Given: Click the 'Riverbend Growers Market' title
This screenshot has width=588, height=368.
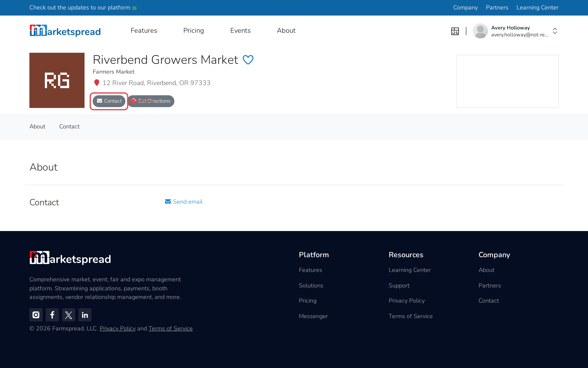Looking at the screenshot, I should coord(165,60).
